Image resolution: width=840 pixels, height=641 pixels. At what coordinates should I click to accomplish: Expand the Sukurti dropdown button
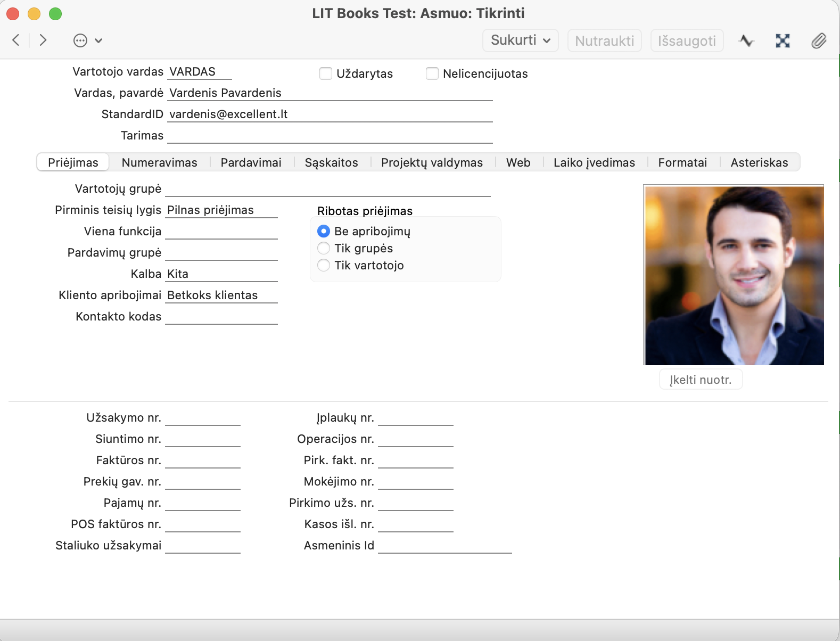[520, 40]
